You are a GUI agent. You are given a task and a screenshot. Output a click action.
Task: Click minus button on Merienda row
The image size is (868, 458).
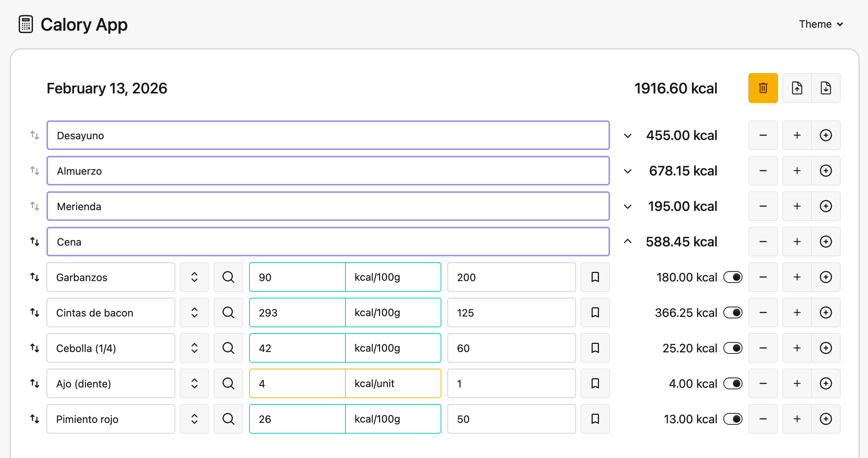coord(763,206)
